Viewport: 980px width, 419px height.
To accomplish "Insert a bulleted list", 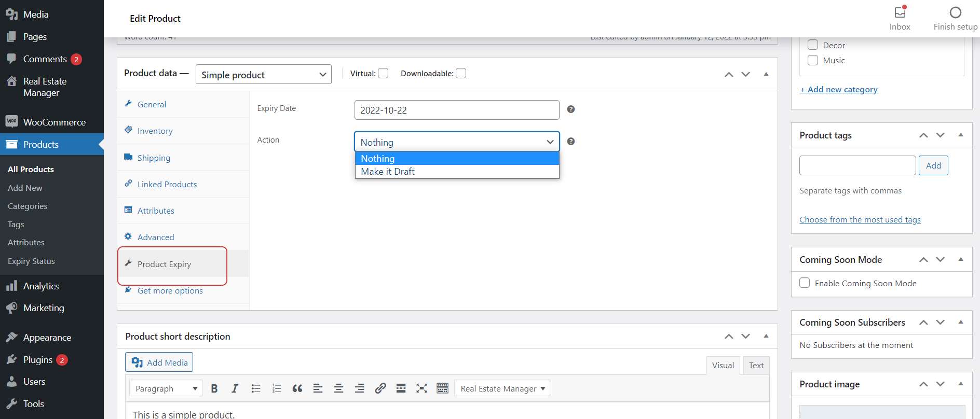I will tap(256, 388).
